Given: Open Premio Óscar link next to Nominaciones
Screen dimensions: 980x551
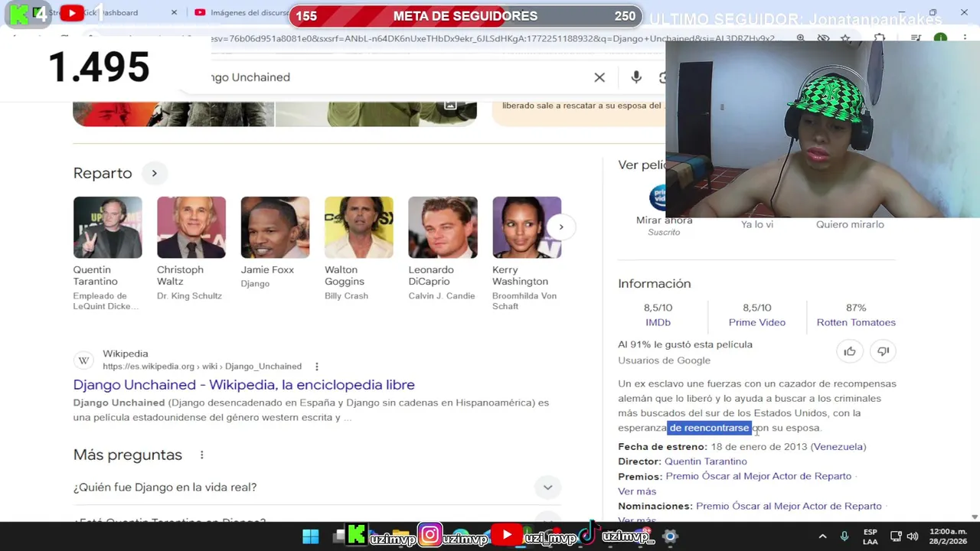Looking at the screenshot, I should click(789, 506).
